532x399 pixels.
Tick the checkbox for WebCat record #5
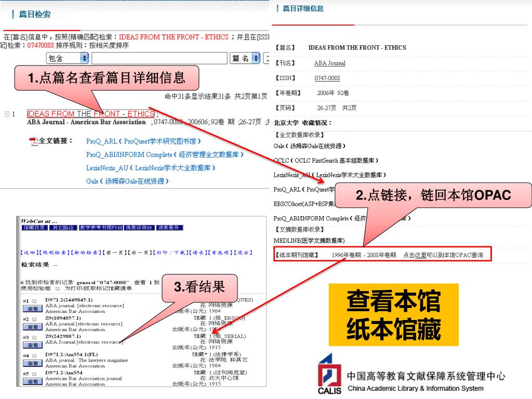[x=34, y=374]
